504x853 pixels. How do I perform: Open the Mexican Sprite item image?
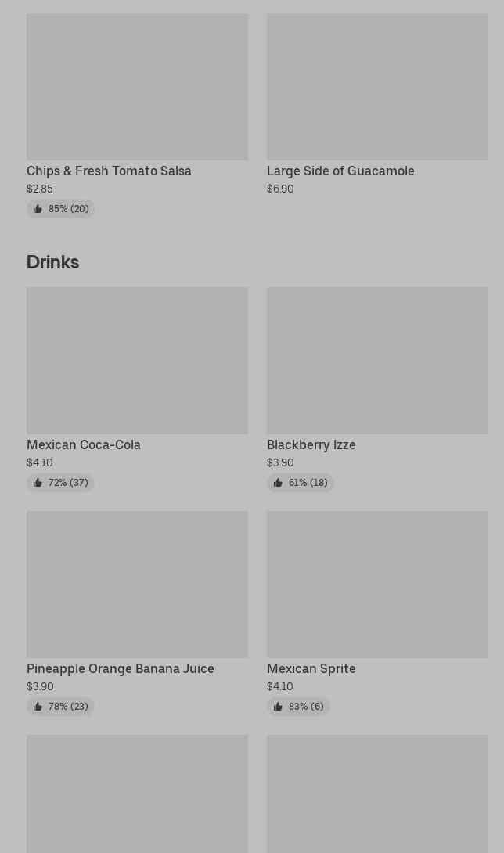(377, 585)
